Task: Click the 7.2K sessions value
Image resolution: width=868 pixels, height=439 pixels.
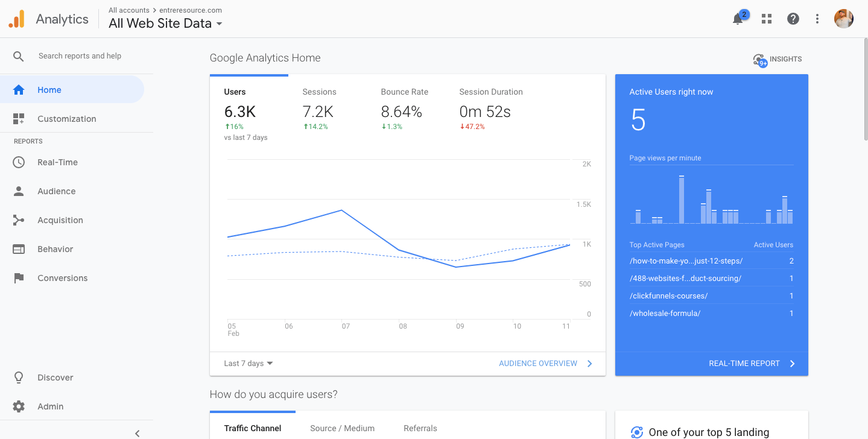Action: click(318, 112)
